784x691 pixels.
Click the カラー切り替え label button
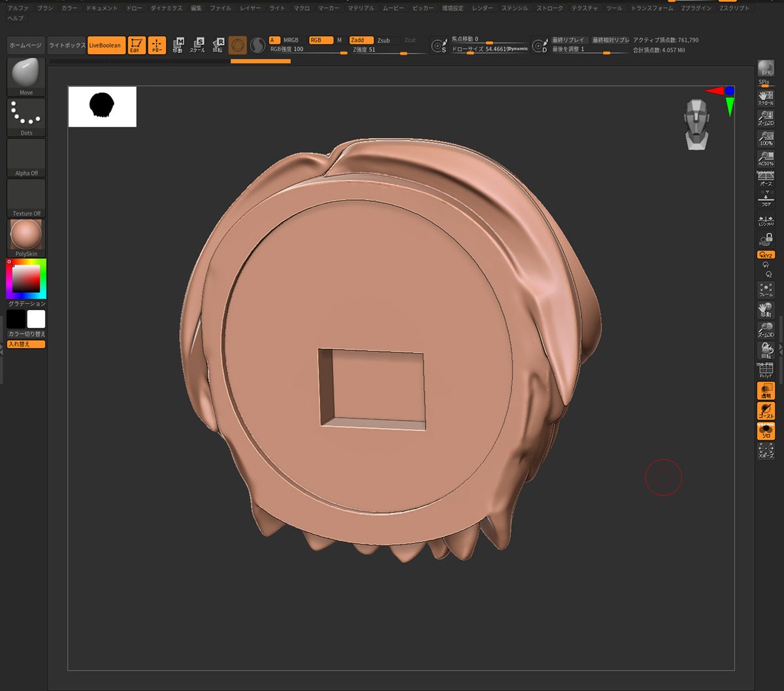tap(26, 334)
